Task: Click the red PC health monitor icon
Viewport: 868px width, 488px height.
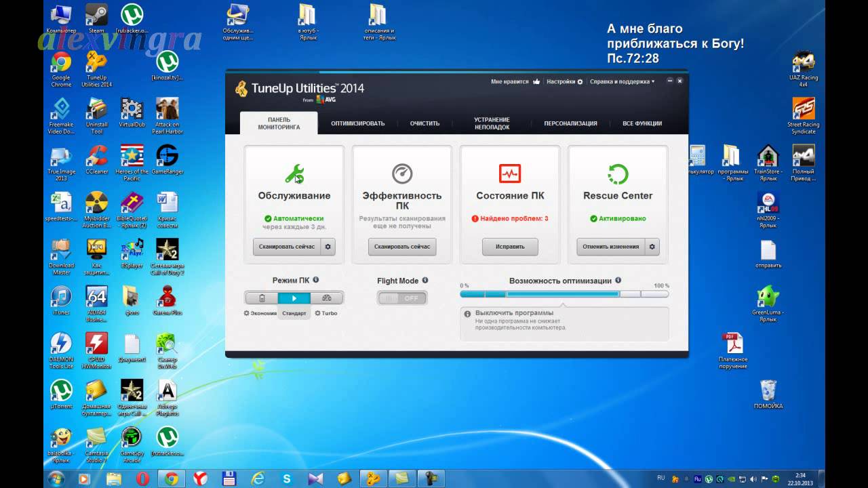Action: point(510,174)
